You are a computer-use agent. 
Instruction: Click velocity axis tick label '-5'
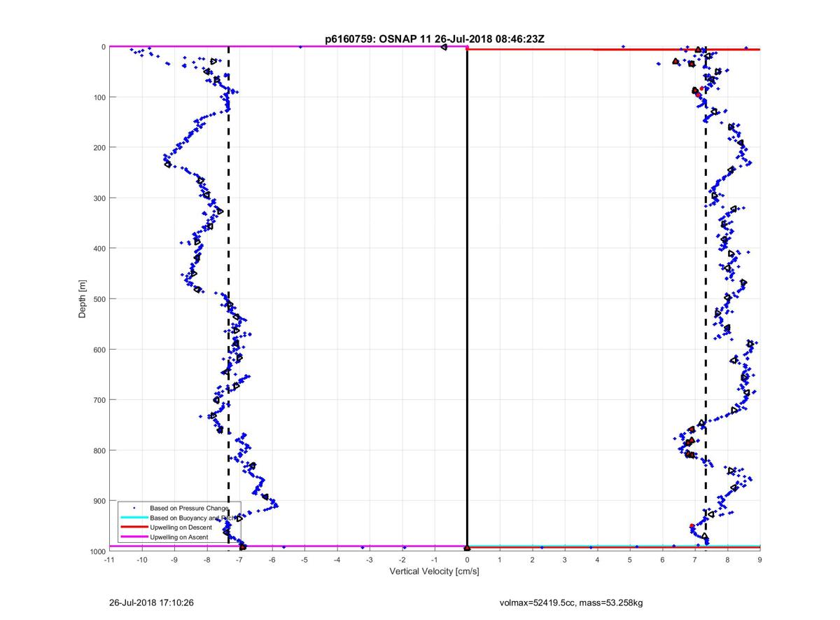tap(304, 560)
